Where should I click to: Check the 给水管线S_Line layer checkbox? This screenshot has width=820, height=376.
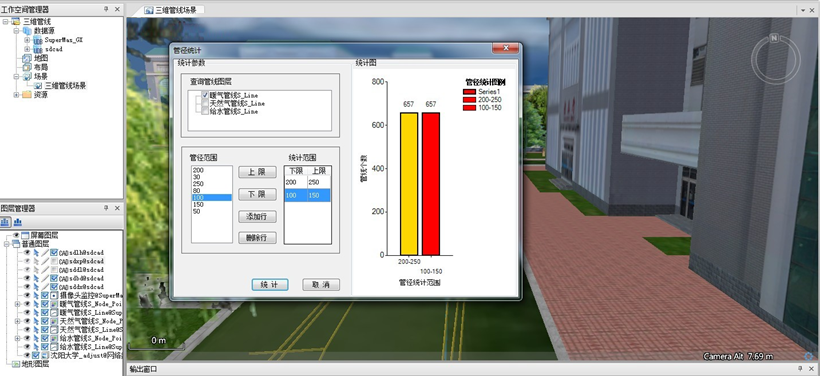(206, 111)
